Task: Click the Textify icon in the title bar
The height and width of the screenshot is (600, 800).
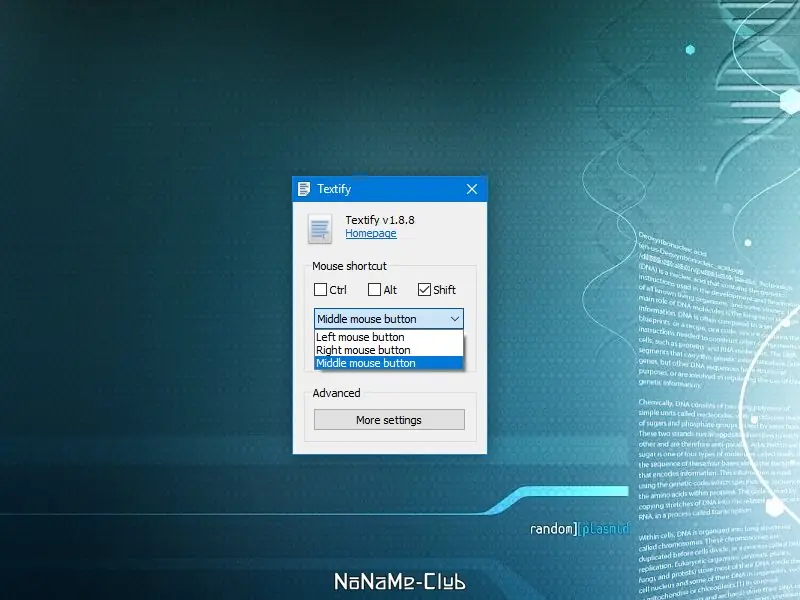Action: click(304, 189)
